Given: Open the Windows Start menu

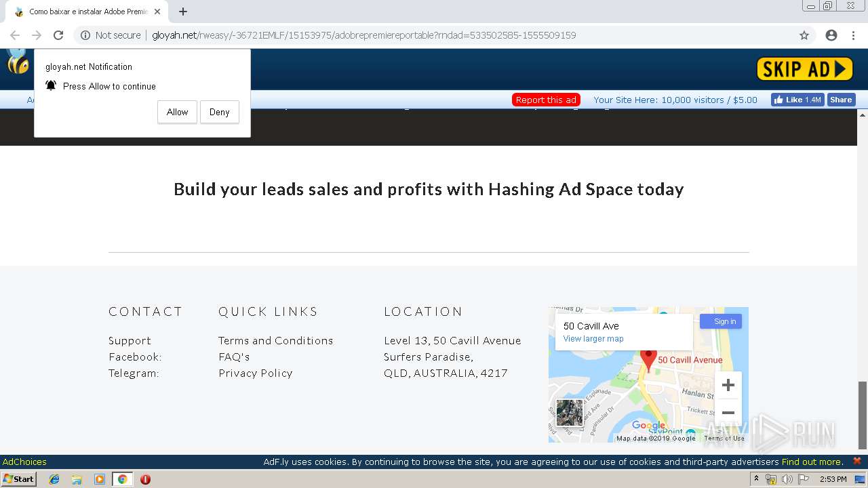Looking at the screenshot, I should [x=18, y=479].
